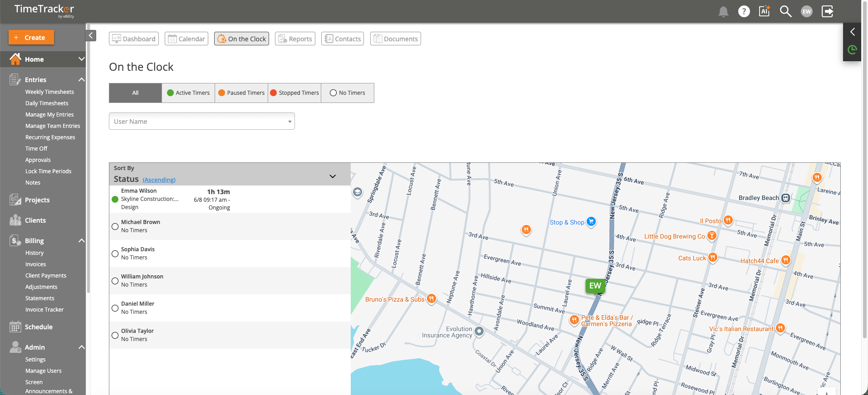This screenshot has height=395, width=868.
Task: Collapse the Entries section chevron
Action: [82, 79]
